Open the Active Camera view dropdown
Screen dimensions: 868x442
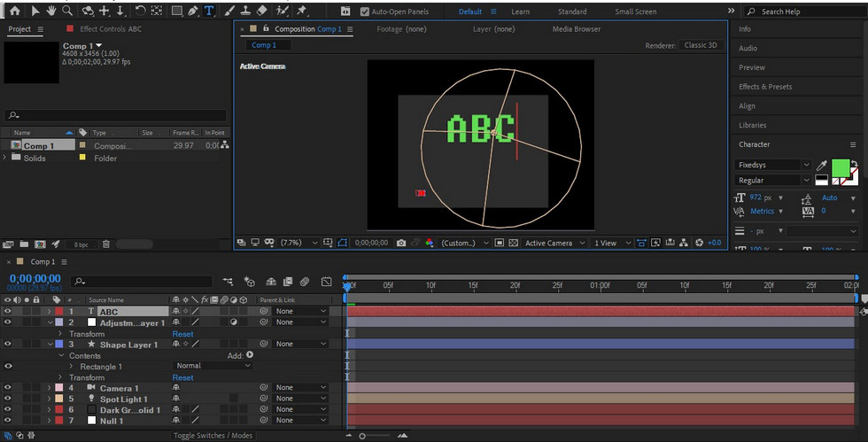click(554, 243)
